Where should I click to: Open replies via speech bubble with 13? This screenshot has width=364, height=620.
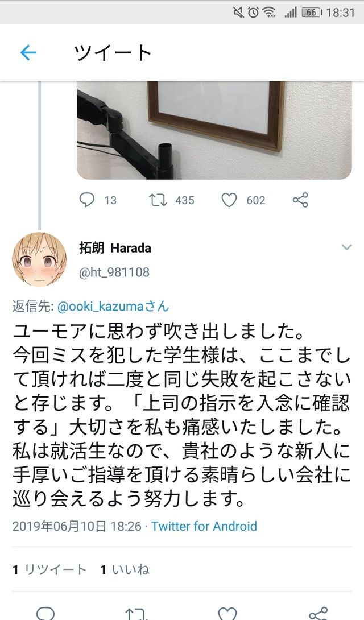[87, 200]
